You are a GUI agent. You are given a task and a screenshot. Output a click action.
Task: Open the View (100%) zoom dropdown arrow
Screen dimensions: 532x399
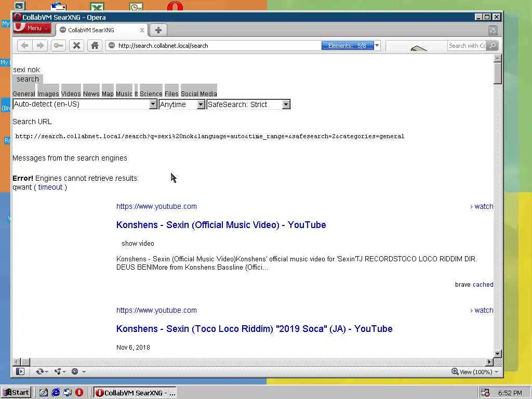tap(497, 372)
